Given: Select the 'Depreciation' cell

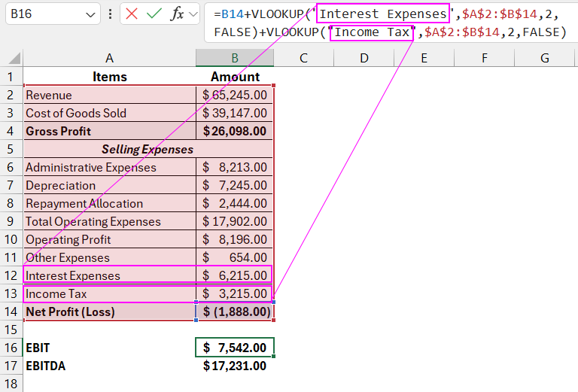Looking at the screenshot, I should [x=109, y=185].
